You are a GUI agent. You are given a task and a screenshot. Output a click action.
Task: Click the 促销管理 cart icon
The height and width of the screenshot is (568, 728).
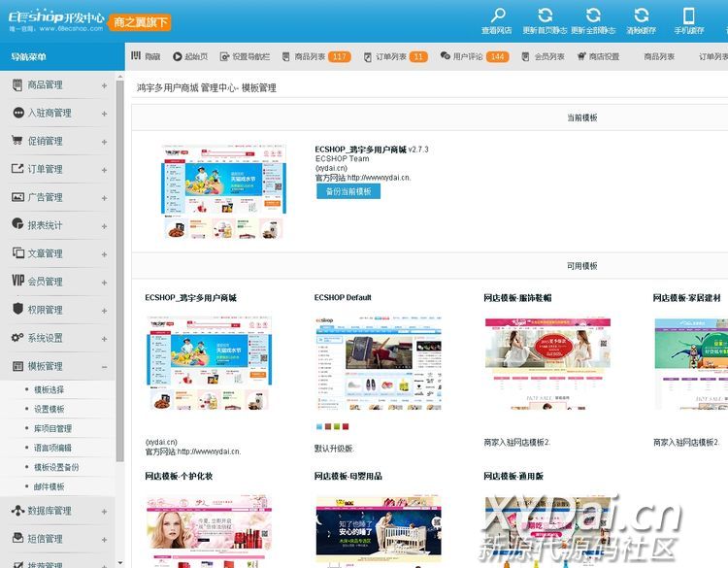(x=17, y=140)
